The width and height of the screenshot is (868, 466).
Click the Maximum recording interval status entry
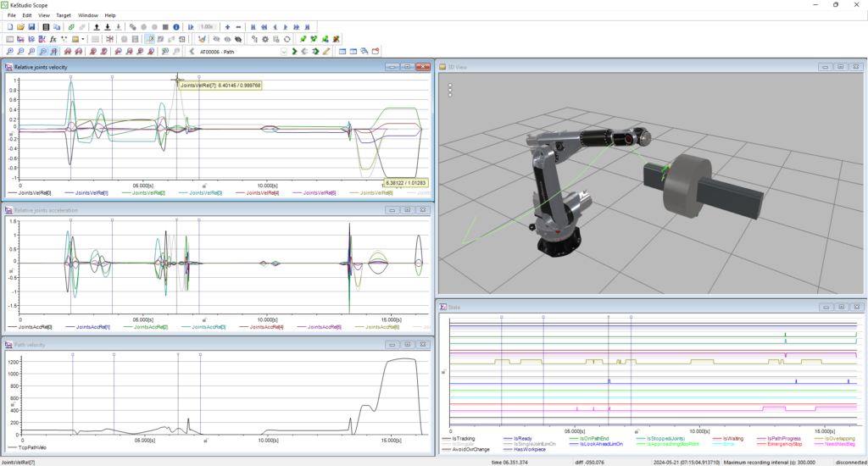pos(770,462)
